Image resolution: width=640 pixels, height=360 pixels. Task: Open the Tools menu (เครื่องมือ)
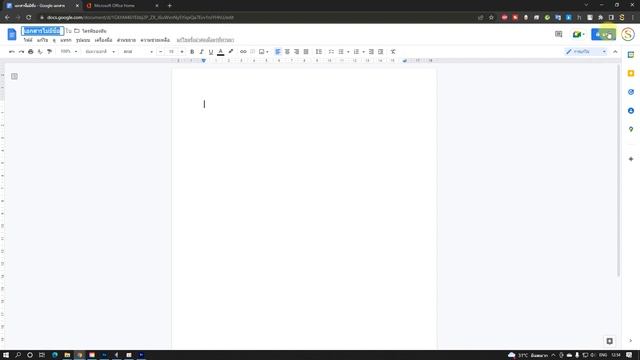(x=103, y=40)
